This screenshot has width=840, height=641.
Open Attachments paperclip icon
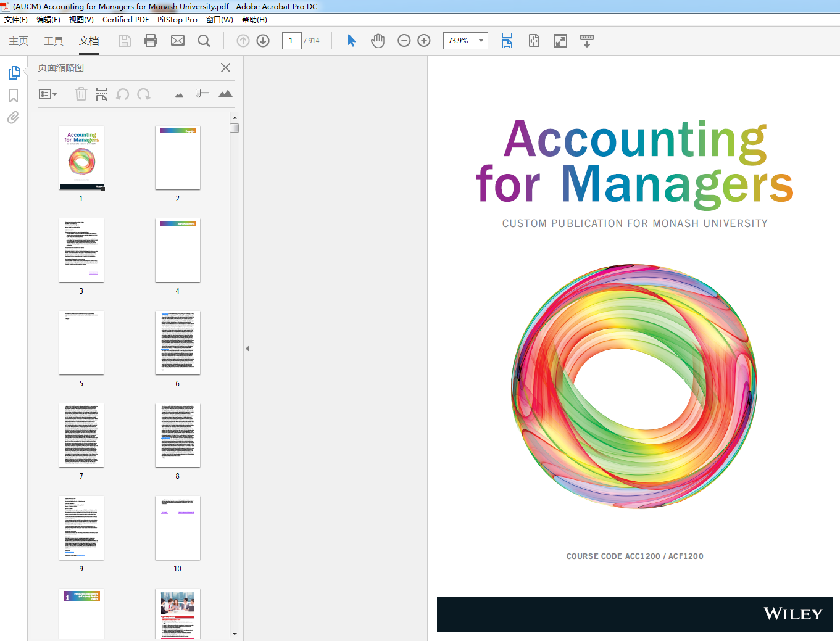(14, 117)
